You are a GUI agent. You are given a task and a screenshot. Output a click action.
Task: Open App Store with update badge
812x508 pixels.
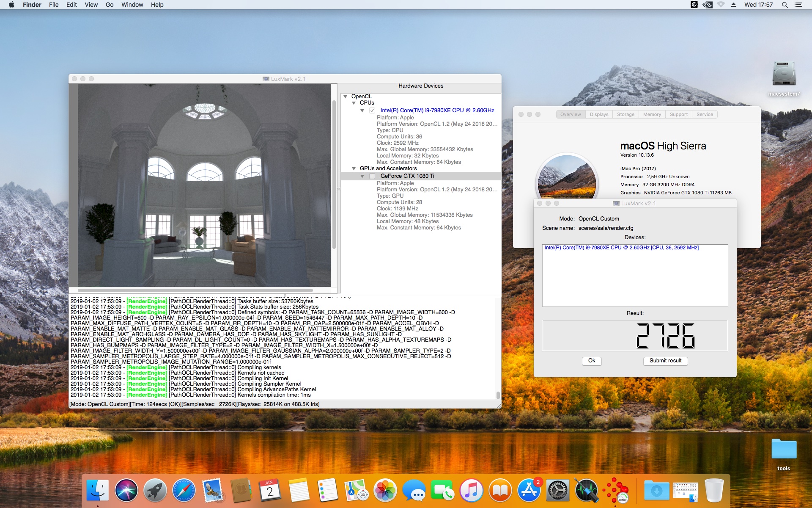(x=529, y=490)
